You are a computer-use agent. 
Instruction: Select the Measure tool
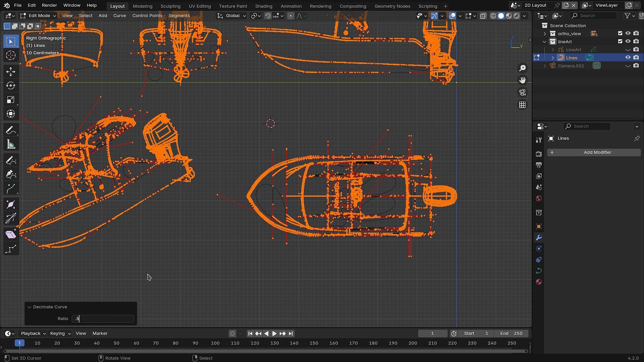[x=11, y=145]
